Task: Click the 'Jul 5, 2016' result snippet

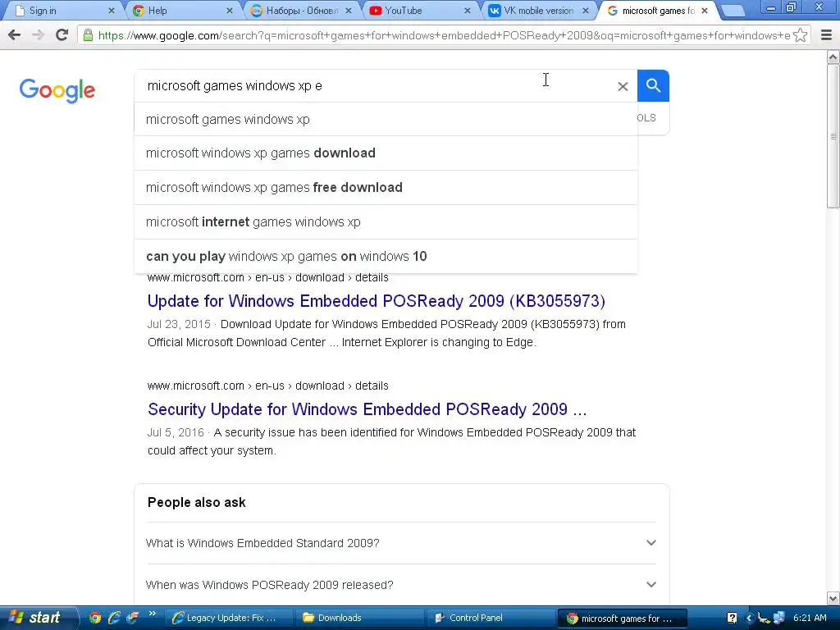Action: (x=391, y=441)
